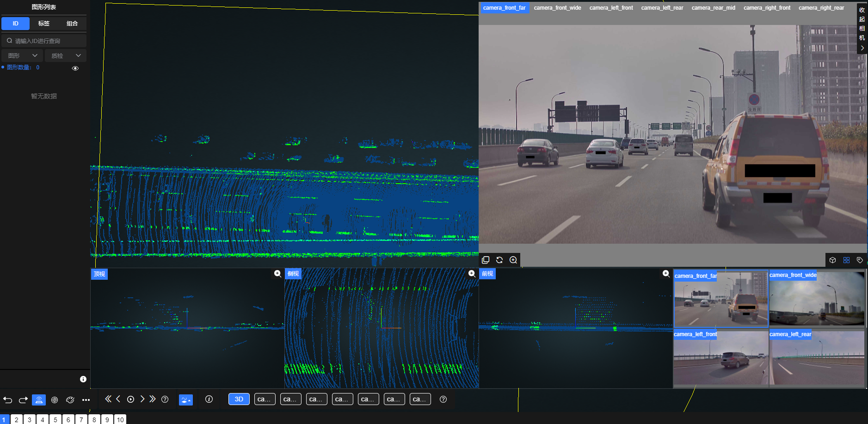Click the ID search input field
Image resolution: width=868 pixels, height=424 pixels.
click(x=46, y=41)
